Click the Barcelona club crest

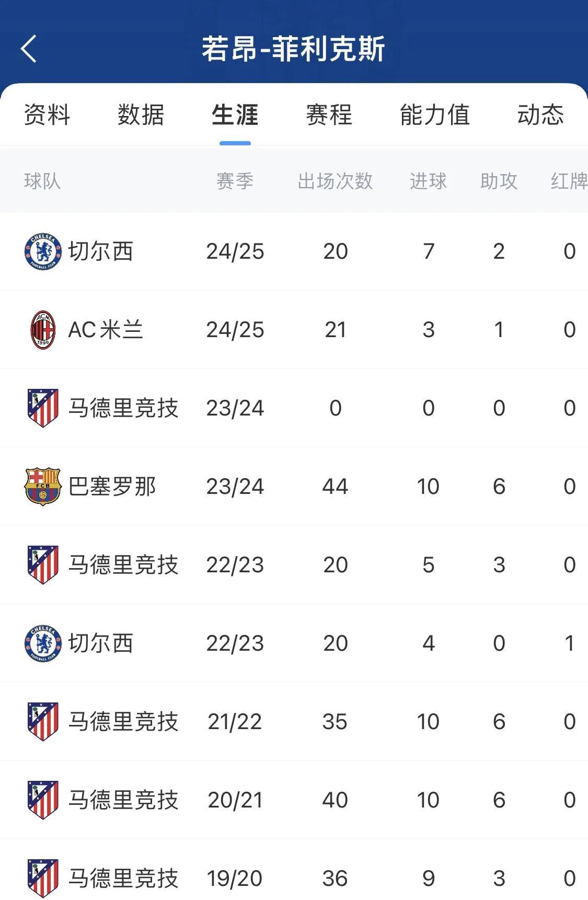point(43,487)
